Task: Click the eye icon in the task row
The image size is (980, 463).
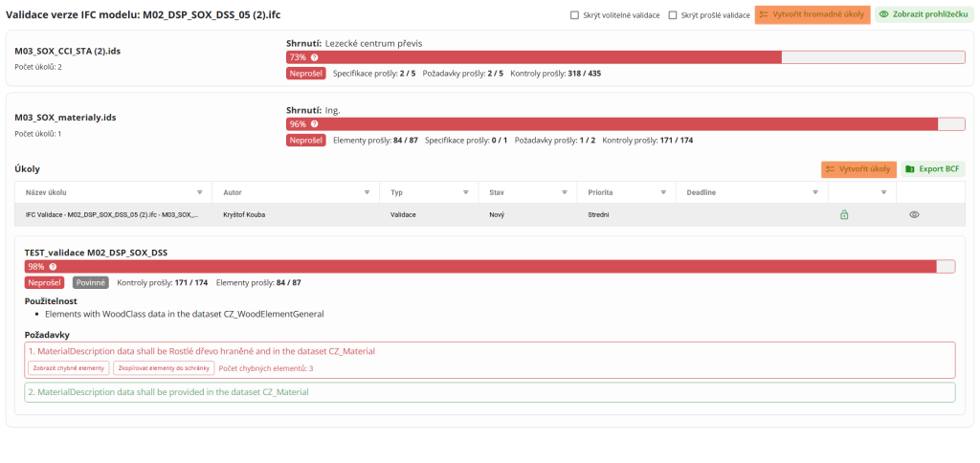Action: pos(914,215)
